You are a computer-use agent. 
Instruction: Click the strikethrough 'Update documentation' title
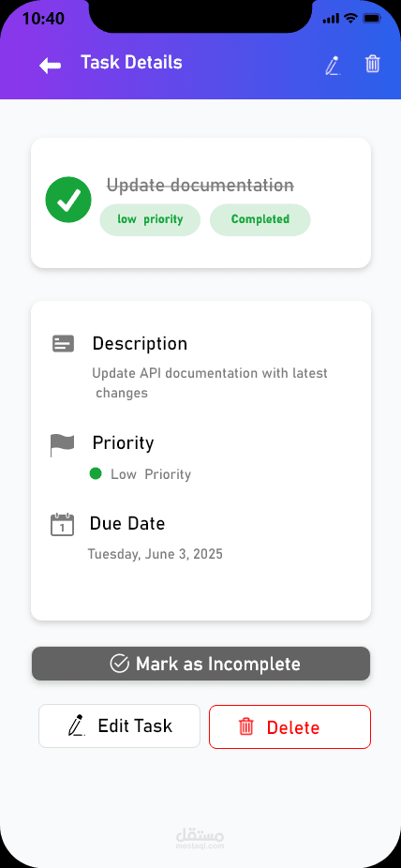tap(200, 186)
